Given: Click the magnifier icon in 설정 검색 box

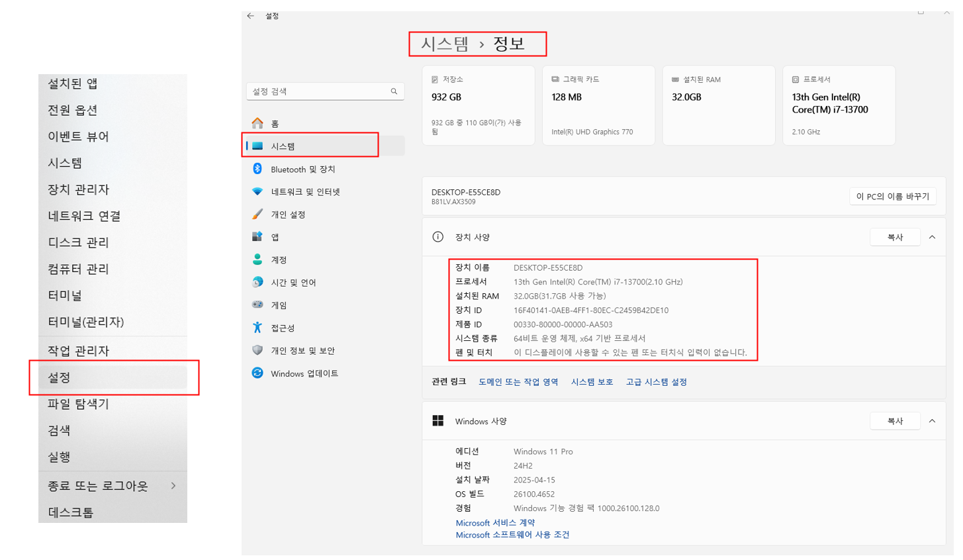Looking at the screenshot, I should (394, 91).
